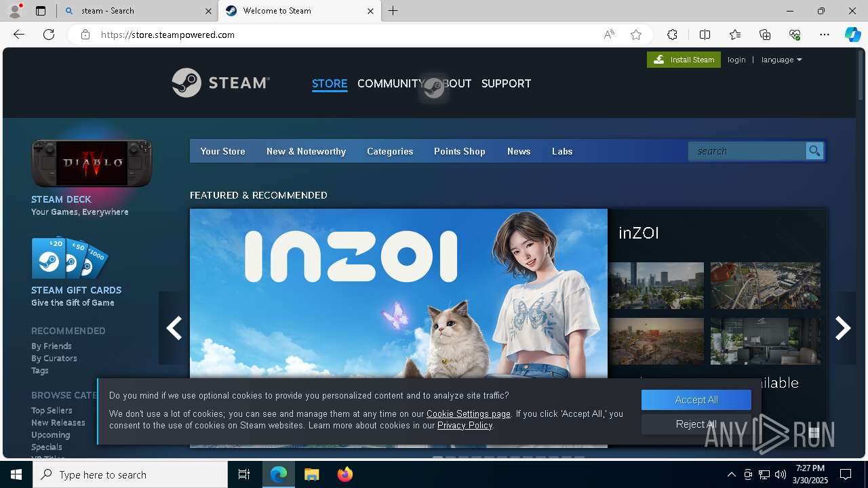Open Labs tab in store nav

tap(562, 151)
